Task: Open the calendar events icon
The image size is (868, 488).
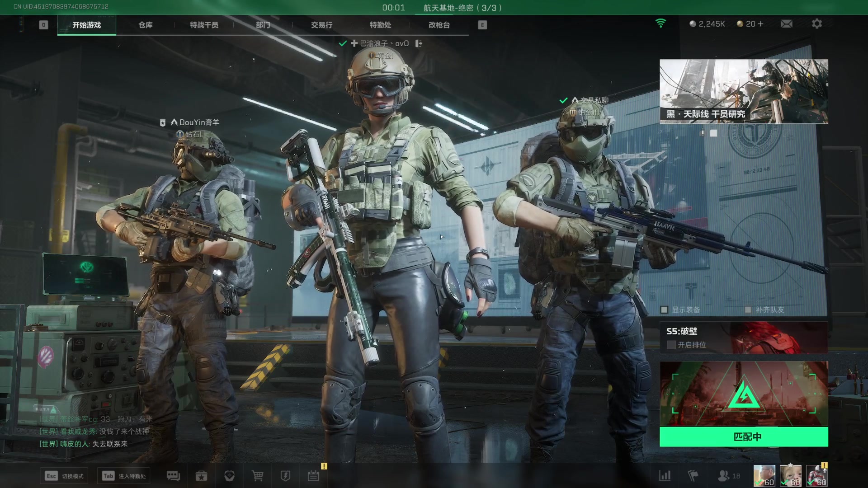Action: click(x=314, y=476)
